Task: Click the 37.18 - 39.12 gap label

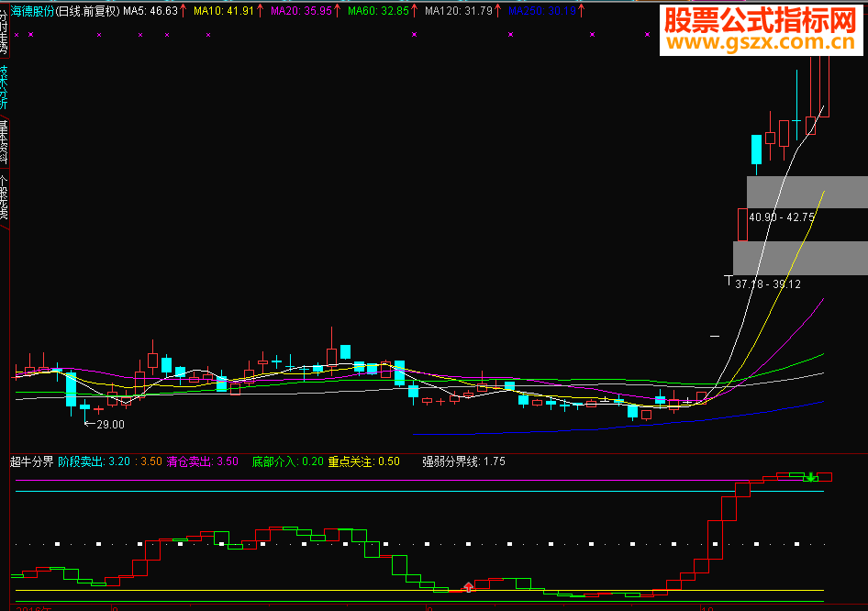Action: 768,283
